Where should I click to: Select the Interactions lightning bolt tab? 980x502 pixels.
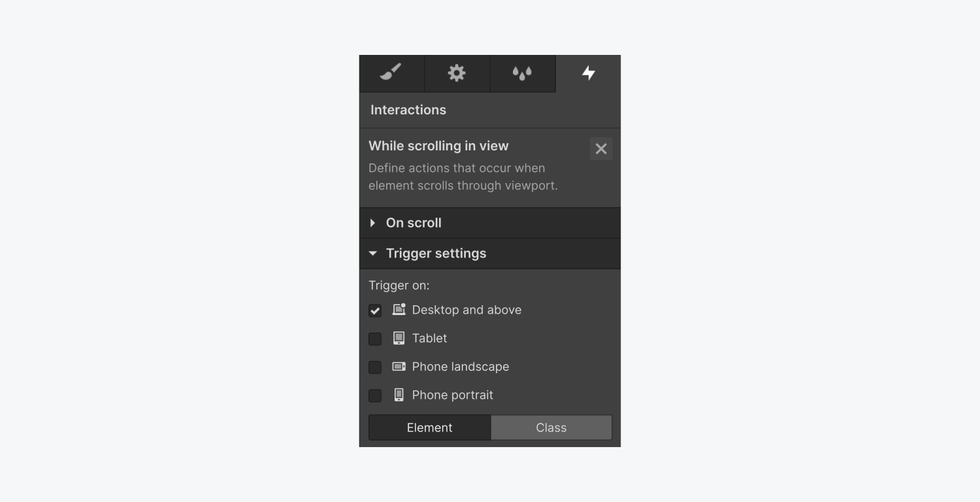point(588,73)
